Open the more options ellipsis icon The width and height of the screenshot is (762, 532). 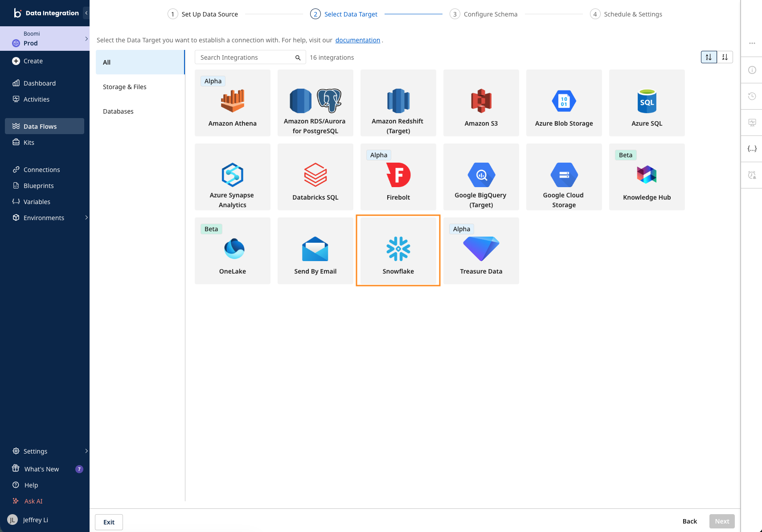752,43
